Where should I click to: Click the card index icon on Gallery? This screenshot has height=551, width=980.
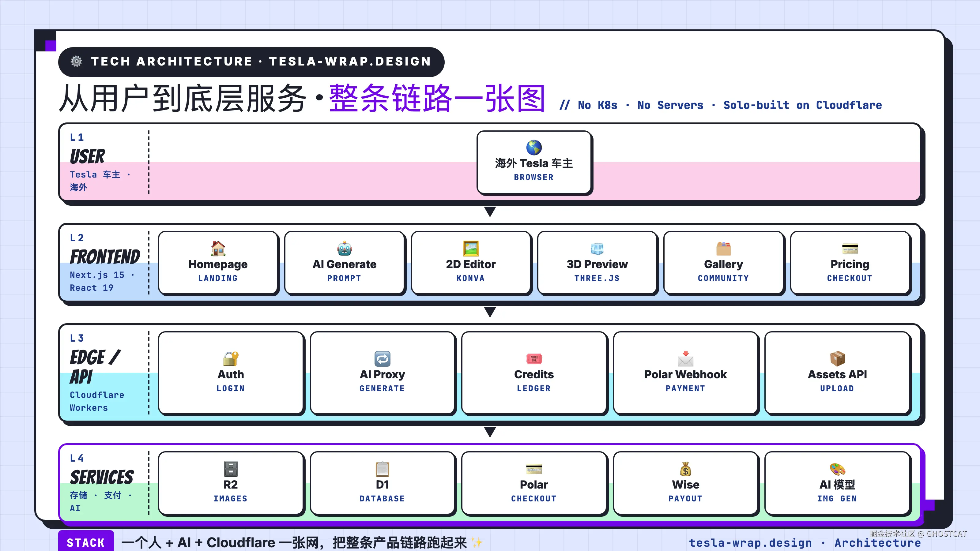tap(723, 249)
